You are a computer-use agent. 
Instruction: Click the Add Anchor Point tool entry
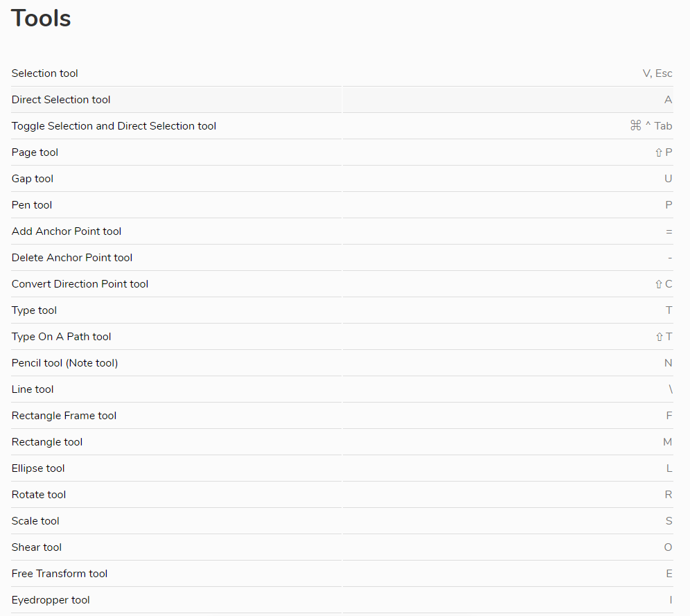tap(67, 231)
